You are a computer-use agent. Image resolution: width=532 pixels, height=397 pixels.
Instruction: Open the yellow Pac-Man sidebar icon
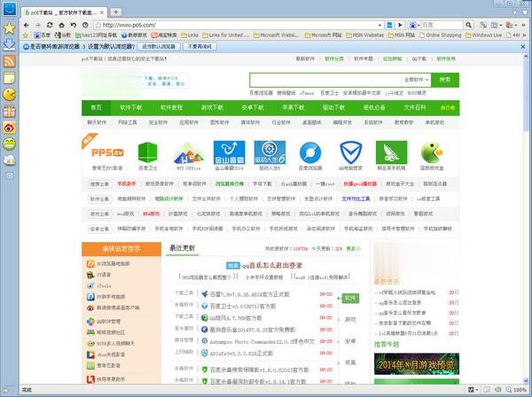[9, 95]
